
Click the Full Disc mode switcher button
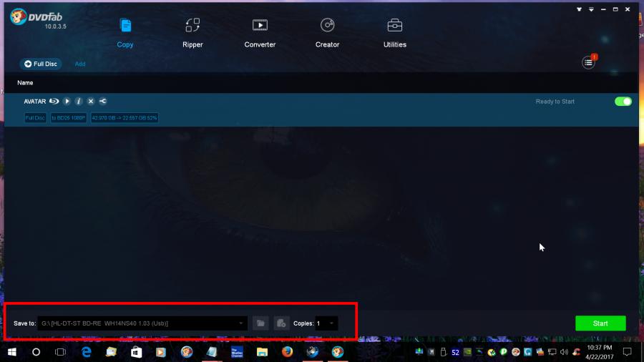[x=41, y=64]
